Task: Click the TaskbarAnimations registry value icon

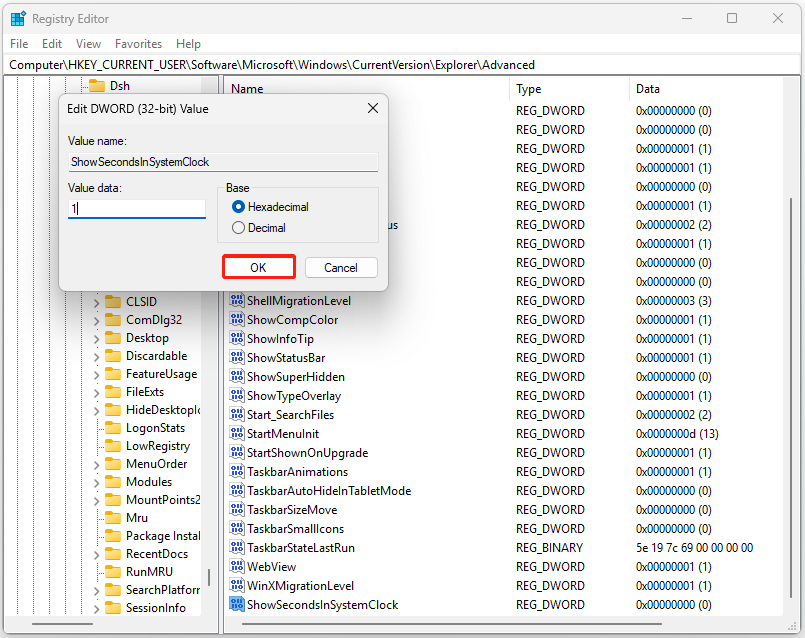Action: pyautogui.click(x=237, y=471)
